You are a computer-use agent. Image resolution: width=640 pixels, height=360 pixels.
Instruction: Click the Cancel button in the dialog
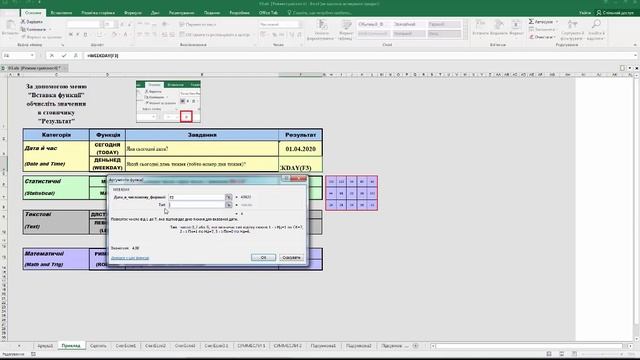pyautogui.click(x=291, y=258)
